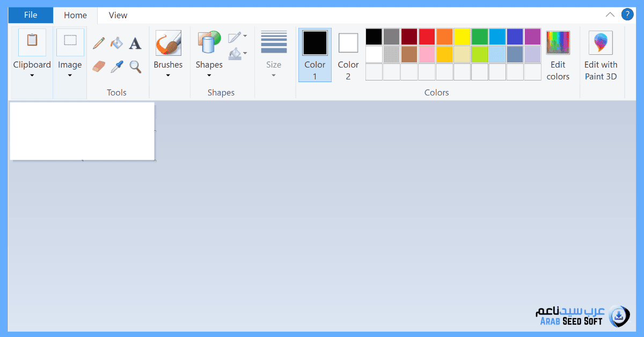This screenshot has width=644, height=337.
Task: Open the File menu
Action: click(31, 15)
